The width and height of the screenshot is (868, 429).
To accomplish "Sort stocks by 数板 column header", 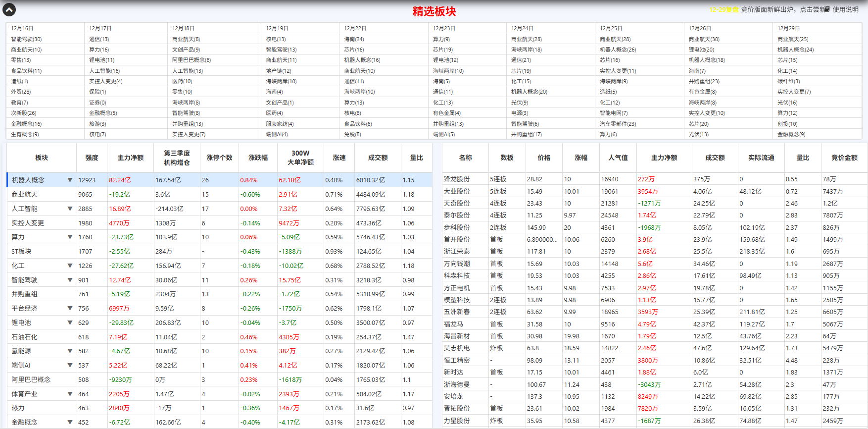I will [507, 158].
